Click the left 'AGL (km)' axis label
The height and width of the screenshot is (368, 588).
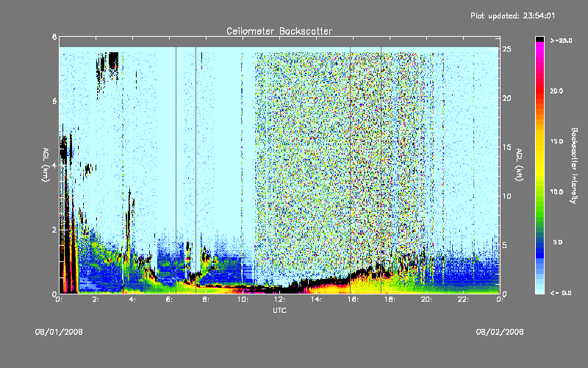[46, 165]
